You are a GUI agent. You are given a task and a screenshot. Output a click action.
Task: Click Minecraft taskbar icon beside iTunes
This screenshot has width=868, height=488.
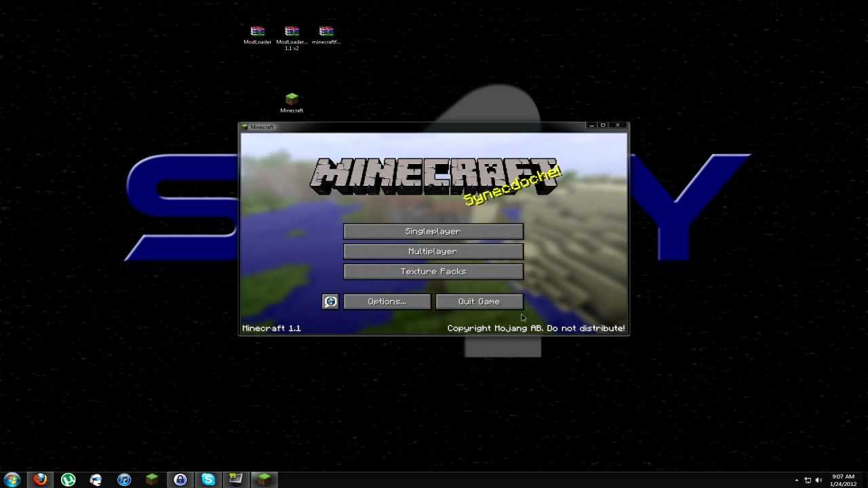(x=152, y=479)
